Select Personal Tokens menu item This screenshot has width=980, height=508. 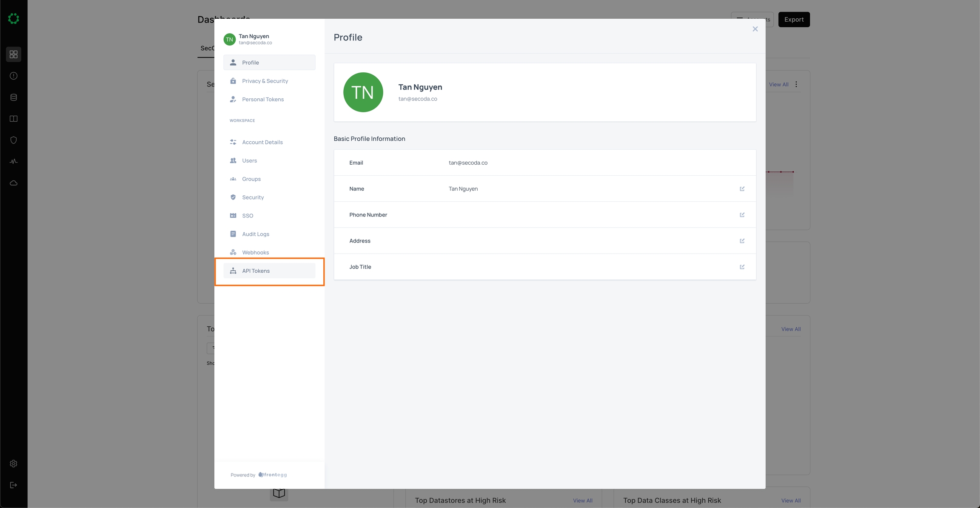click(263, 99)
